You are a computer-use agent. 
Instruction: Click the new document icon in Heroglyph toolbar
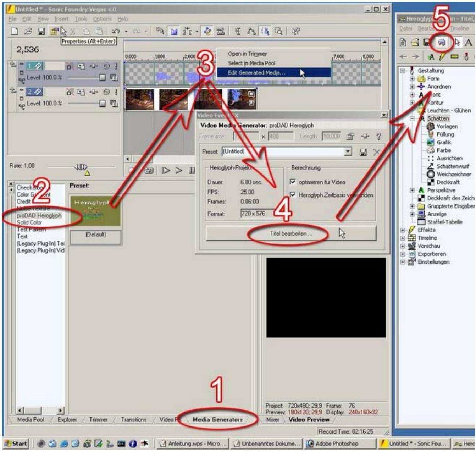click(403, 43)
